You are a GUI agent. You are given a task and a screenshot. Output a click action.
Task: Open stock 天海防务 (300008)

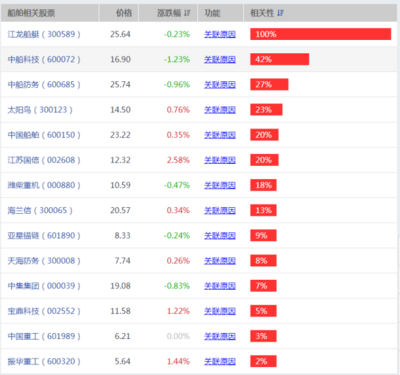(44, 260)
